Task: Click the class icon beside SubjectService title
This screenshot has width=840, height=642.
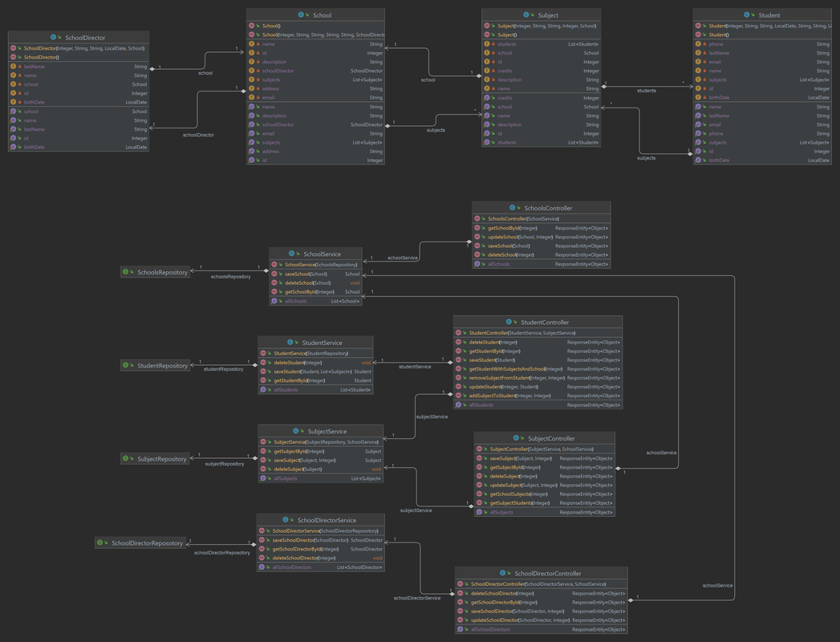Action: pyautogui.click(x=296, y=432)
